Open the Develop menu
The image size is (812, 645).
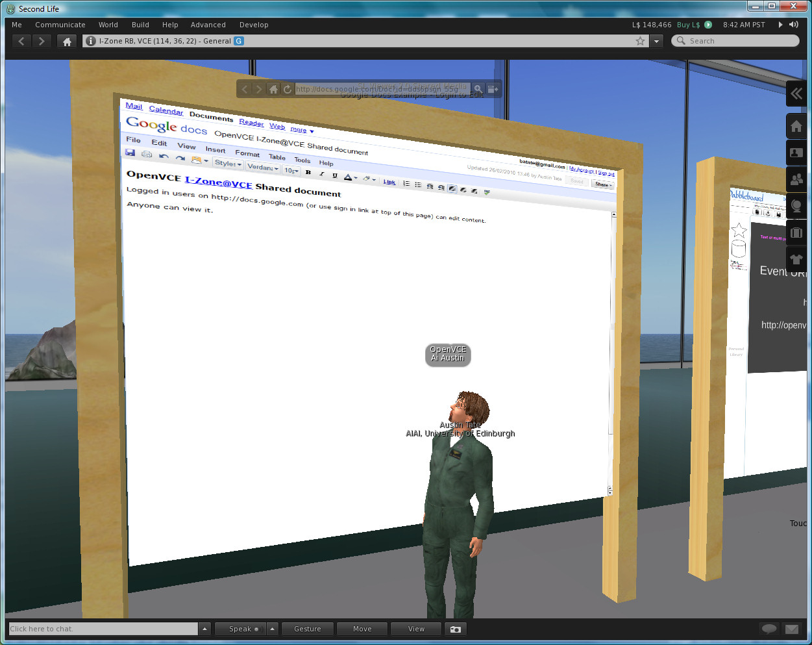[254, 25]
